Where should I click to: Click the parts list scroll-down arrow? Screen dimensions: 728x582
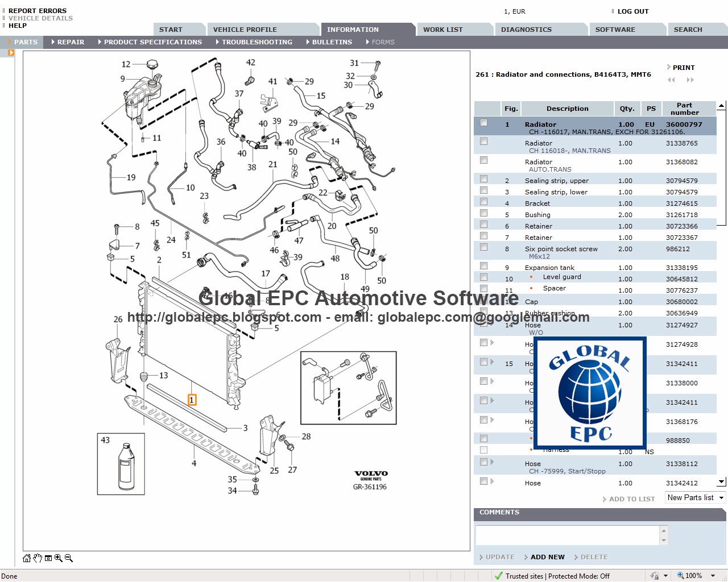pos(722,482)
